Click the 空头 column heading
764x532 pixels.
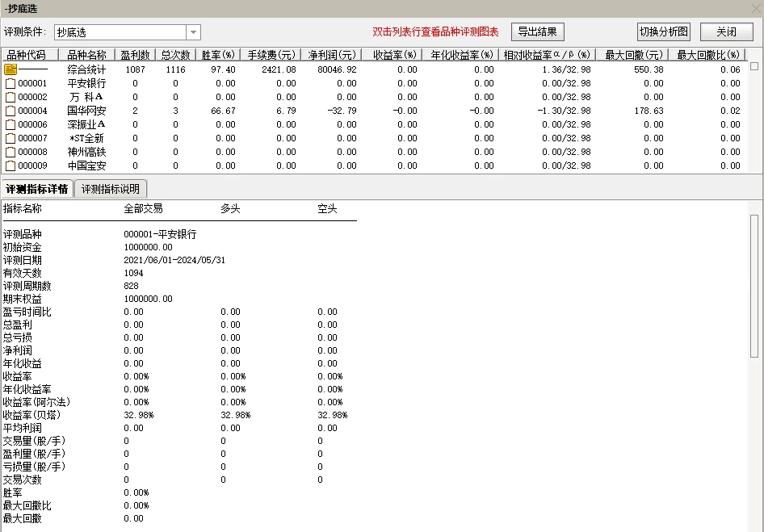[327, 209]
